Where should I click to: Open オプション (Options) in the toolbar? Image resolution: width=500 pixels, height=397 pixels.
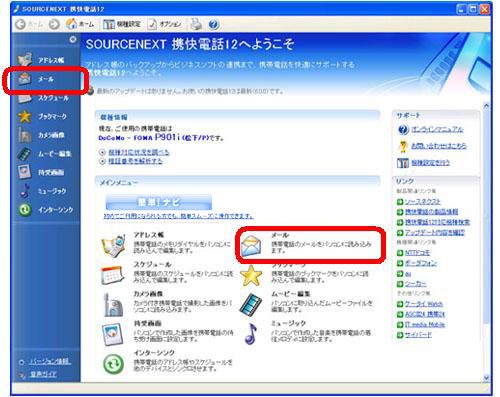click(165, 24)
